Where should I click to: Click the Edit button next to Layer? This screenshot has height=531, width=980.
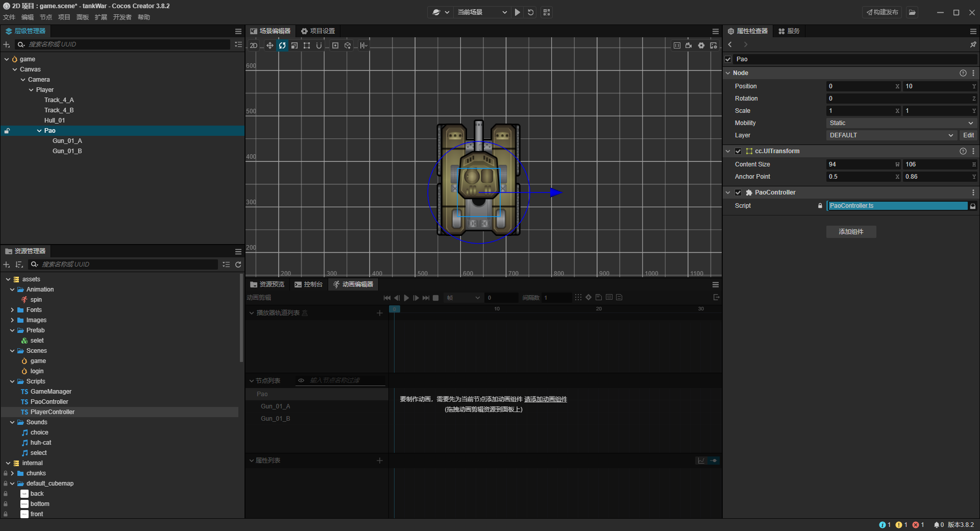pyautogui.click(x=968, y=135)
